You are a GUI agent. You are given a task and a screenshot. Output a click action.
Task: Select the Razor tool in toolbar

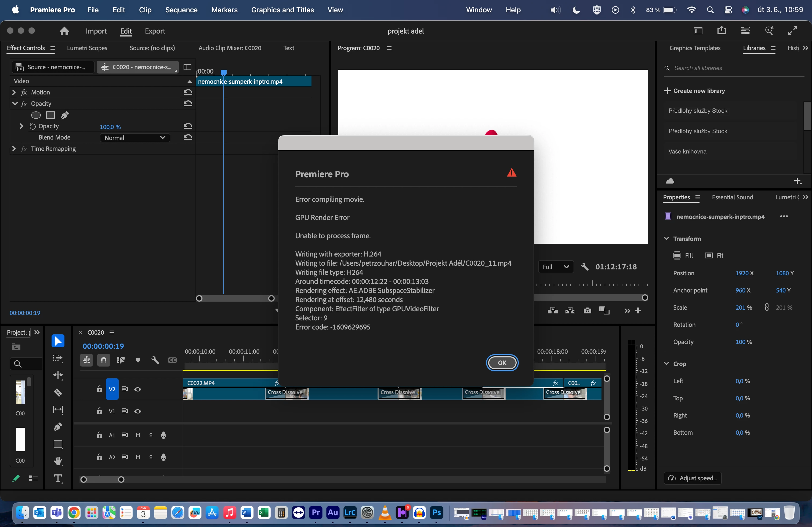[58, 392]
